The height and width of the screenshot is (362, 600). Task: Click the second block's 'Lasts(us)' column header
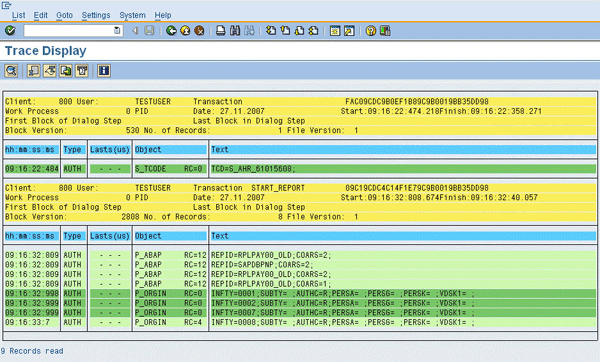pyautogui.click(x=110, y=236)
